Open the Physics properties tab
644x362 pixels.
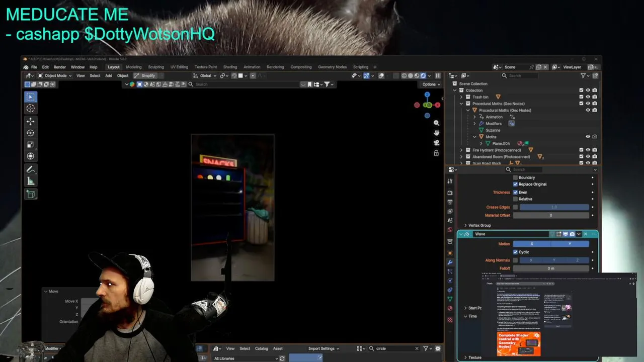(450, 281)
